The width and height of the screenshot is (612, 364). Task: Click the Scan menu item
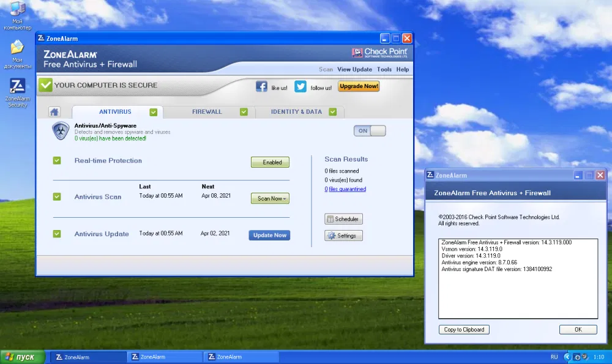pos(326,69)
